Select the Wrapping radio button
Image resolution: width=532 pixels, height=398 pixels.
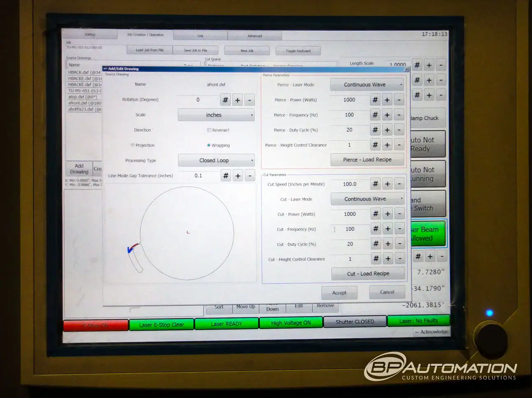click(209, 145)
